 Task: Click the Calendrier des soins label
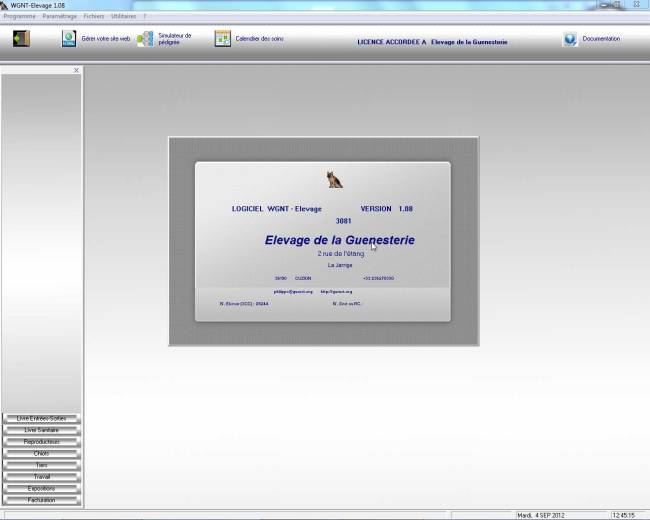(260, 39)
